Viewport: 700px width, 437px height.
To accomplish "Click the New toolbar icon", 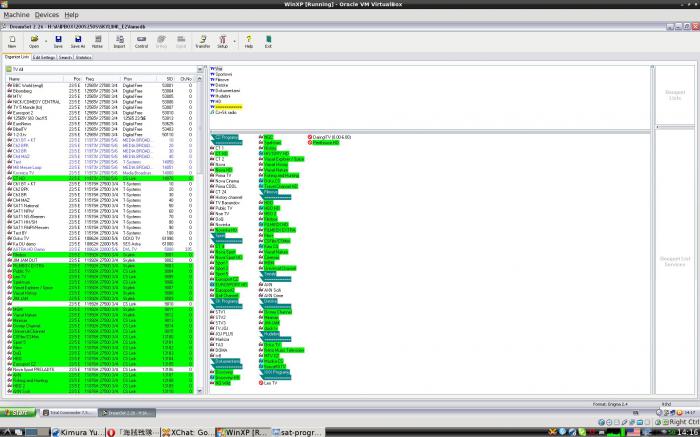I will tap(12, 42).
